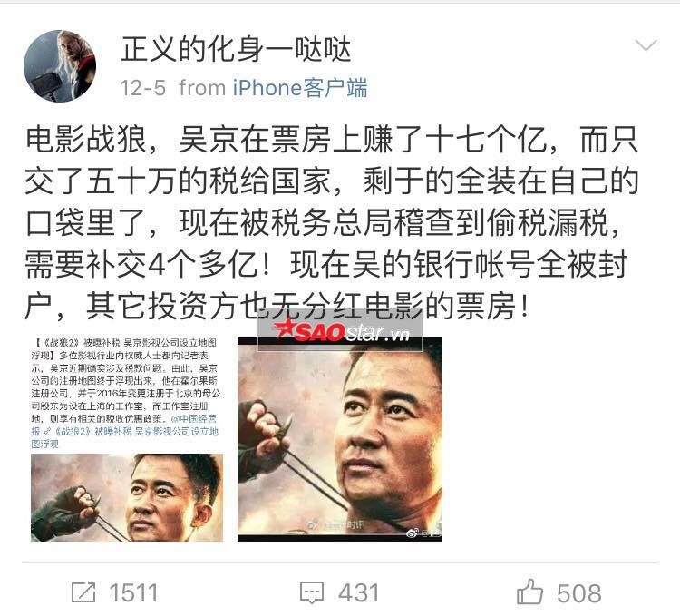Tap the repost icon
680x616 pixels.
tap(83, 592)
